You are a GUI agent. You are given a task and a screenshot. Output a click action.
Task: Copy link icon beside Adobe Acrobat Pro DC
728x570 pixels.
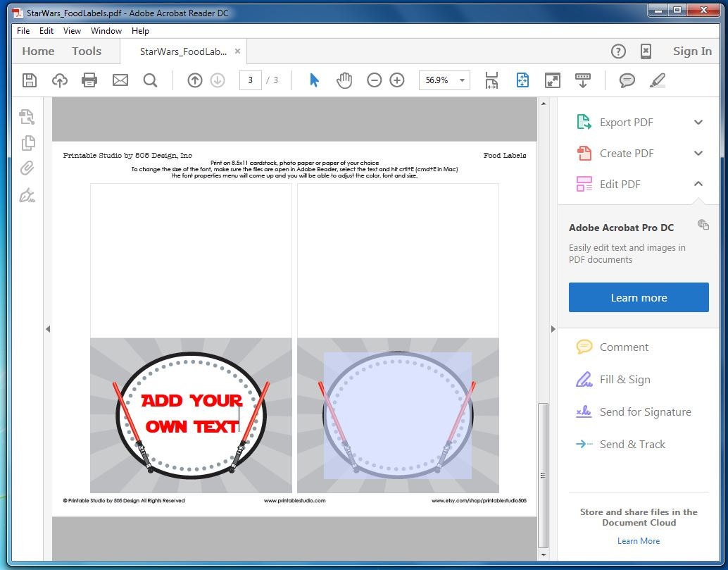click(x=703, y=225)
